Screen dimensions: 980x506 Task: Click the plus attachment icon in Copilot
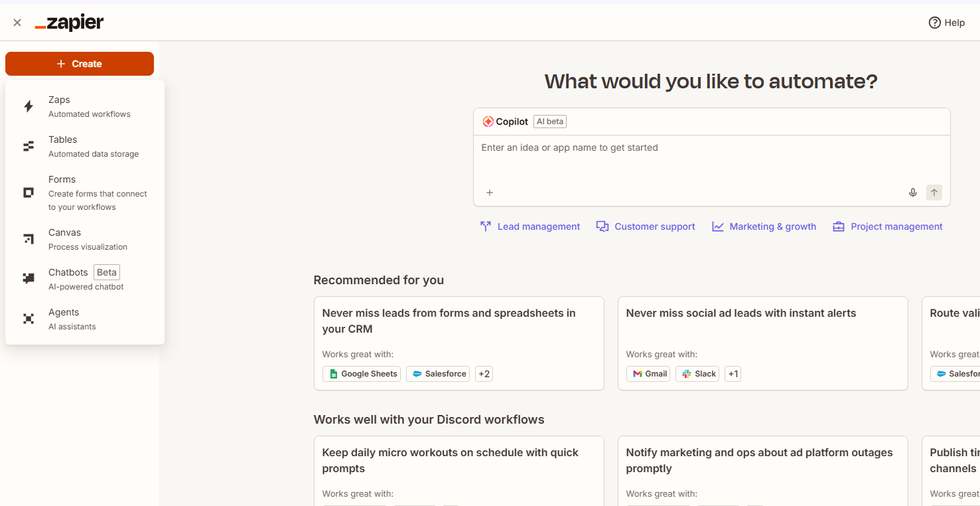(490, 193)
